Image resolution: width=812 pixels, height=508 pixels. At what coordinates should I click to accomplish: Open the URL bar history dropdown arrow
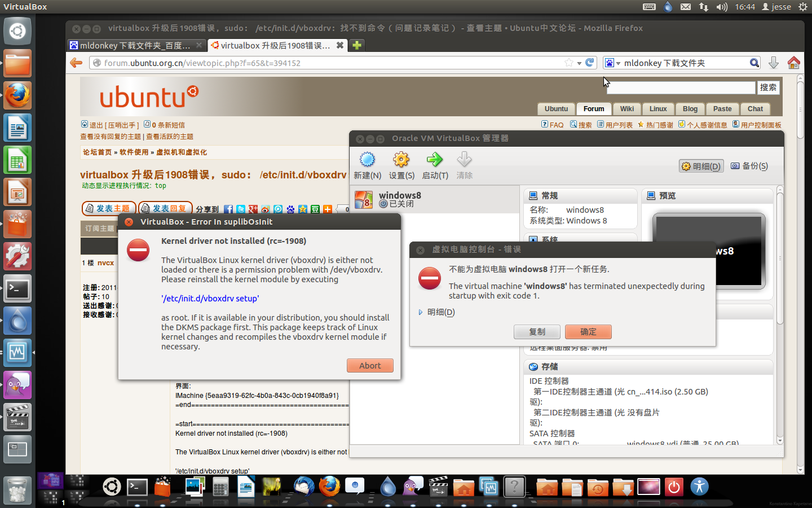click(579, 63)
